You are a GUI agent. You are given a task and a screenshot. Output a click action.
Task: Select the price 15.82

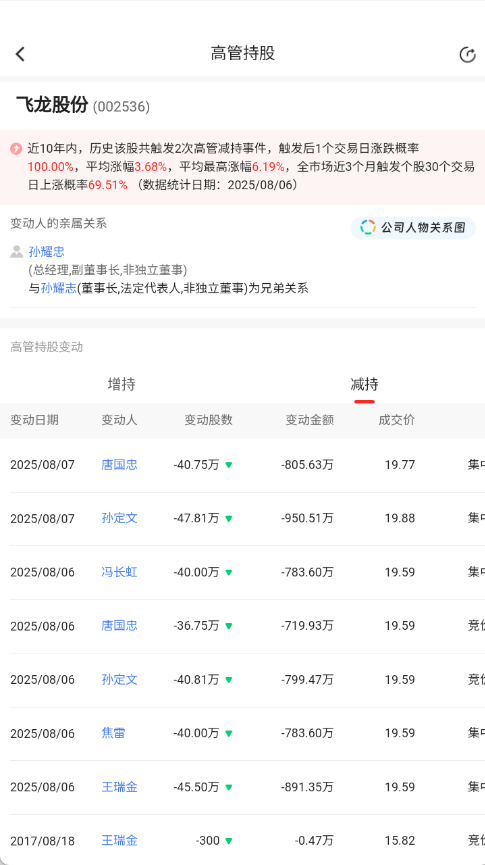(400, 841)
